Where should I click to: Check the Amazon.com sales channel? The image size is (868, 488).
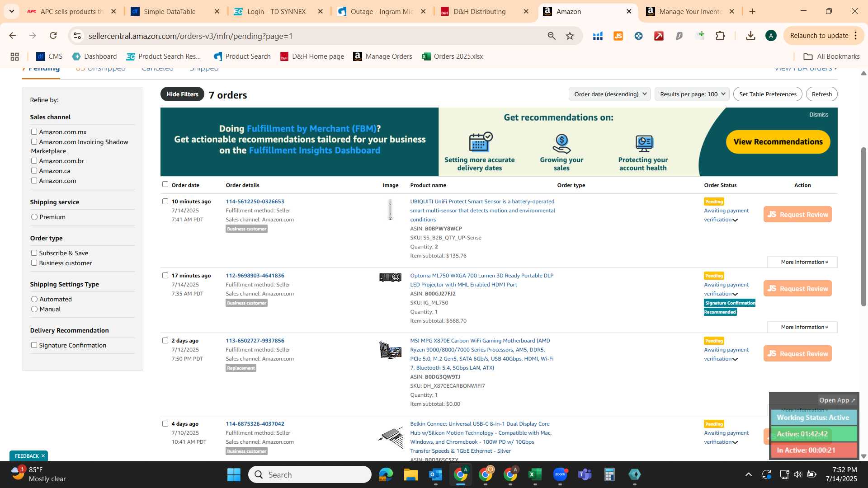pyautogui.click(x=34, y=181)
